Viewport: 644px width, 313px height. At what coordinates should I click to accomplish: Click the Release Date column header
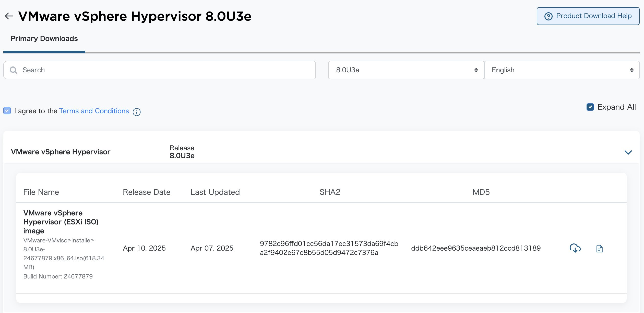pyautogui.click(x=147, y=192)
